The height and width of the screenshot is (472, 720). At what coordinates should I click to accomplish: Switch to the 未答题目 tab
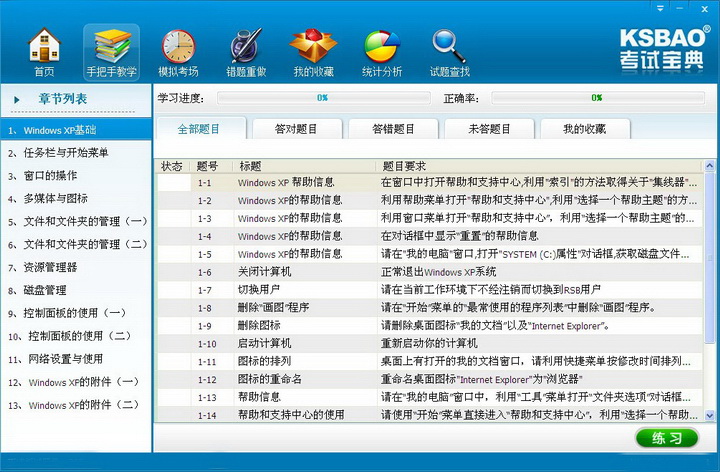pyautogui.click(x=489, y=129)
